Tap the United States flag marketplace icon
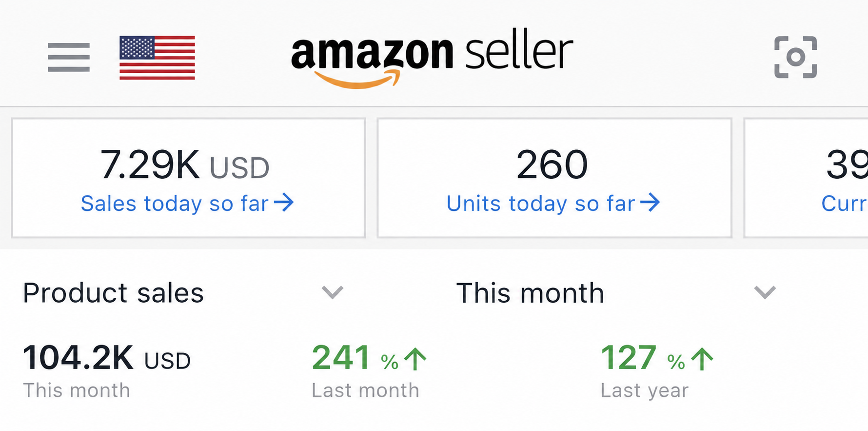Image resolution: width=868 pixels, height=431 pixels. [157, 58]
